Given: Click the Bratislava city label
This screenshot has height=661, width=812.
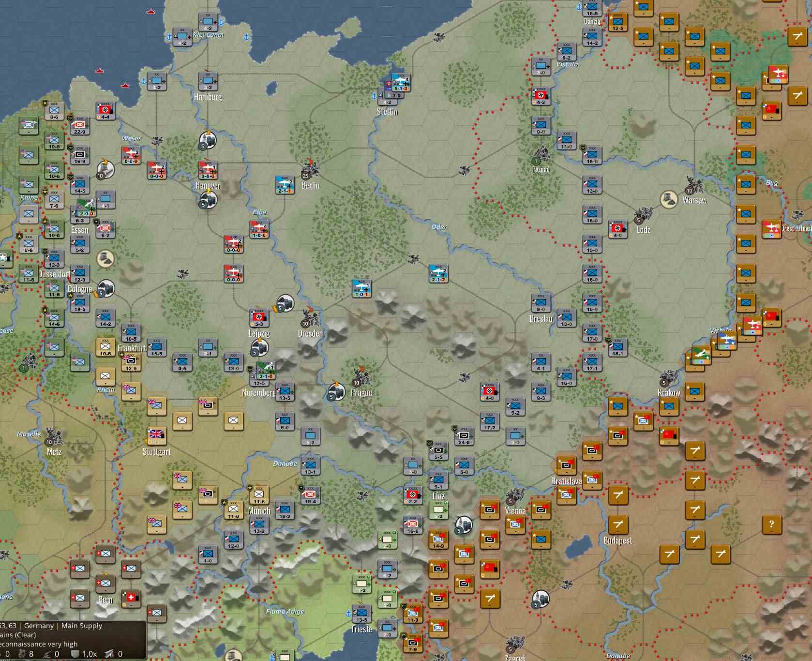Looking at the screenshot, I should (566, 481).
